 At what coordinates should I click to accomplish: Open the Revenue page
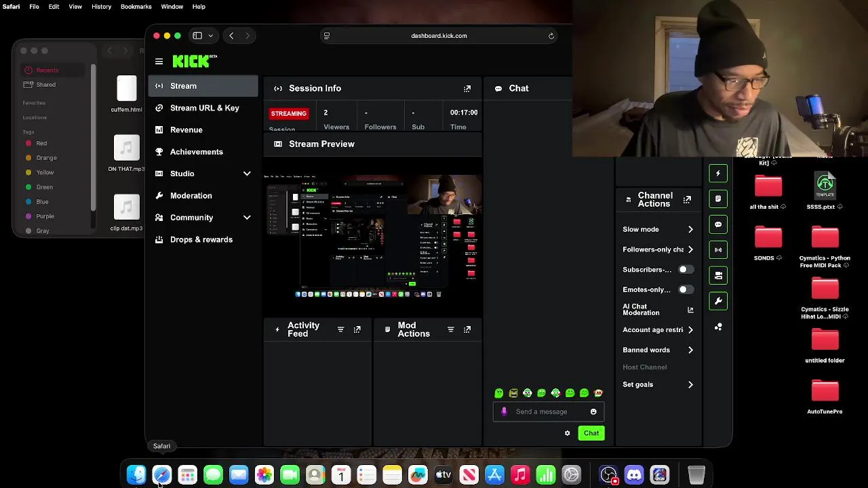[x=203, y=130]
